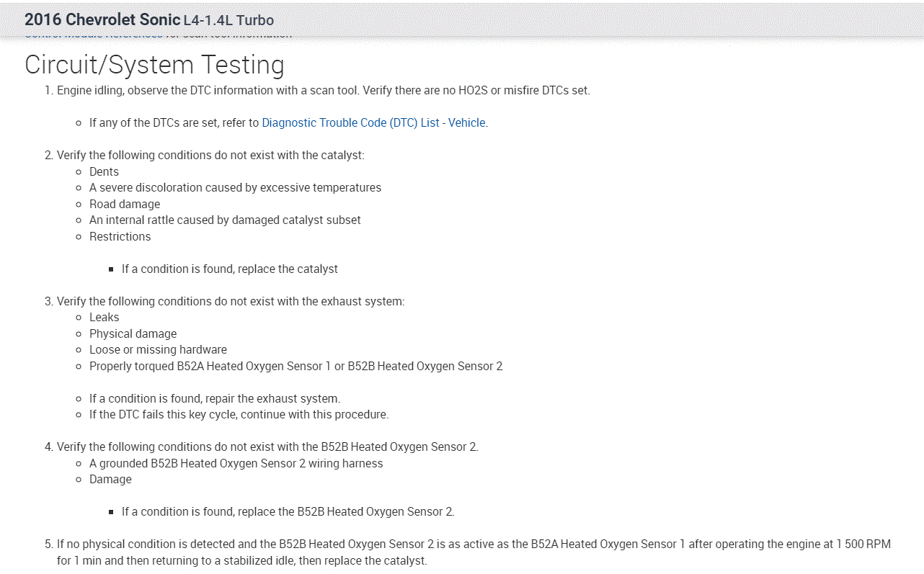Click the severe discoloration bullet item
This screenshot has height=574, width=924.
(235, 187)
